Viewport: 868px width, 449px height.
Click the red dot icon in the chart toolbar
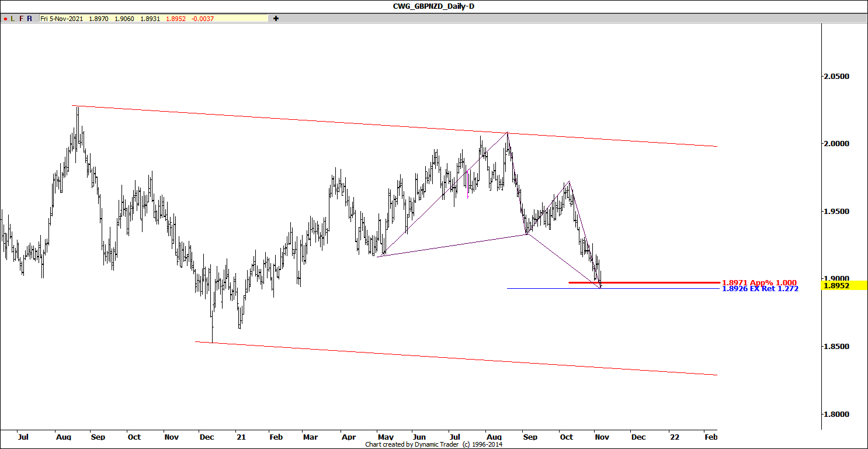5,19
